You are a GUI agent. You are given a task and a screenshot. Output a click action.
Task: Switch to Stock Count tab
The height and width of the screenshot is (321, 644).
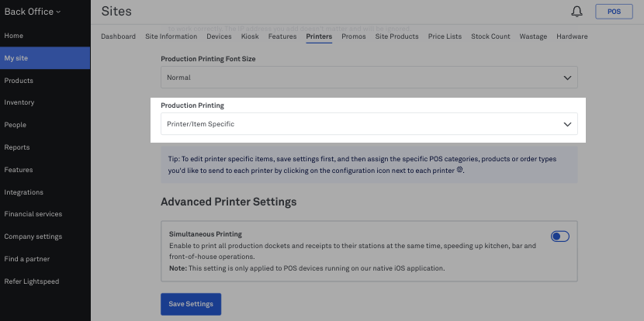(x=490, y=36)
